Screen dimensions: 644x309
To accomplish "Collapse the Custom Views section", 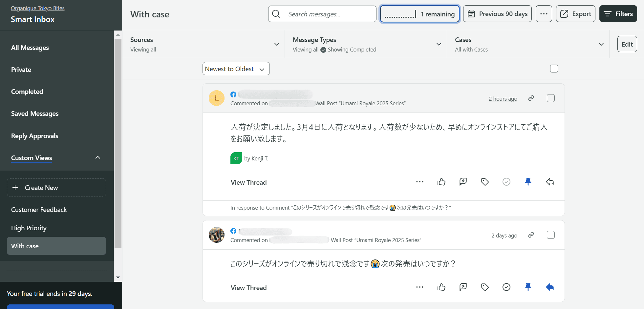I will point(98,158).
